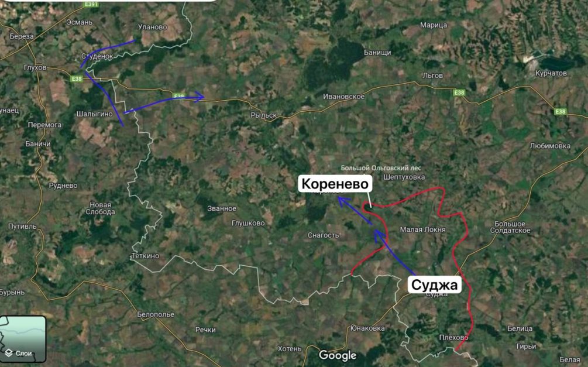Click the E38 road badge near Льгов
This screenshot has height=367, width=588.
[459, 92]
